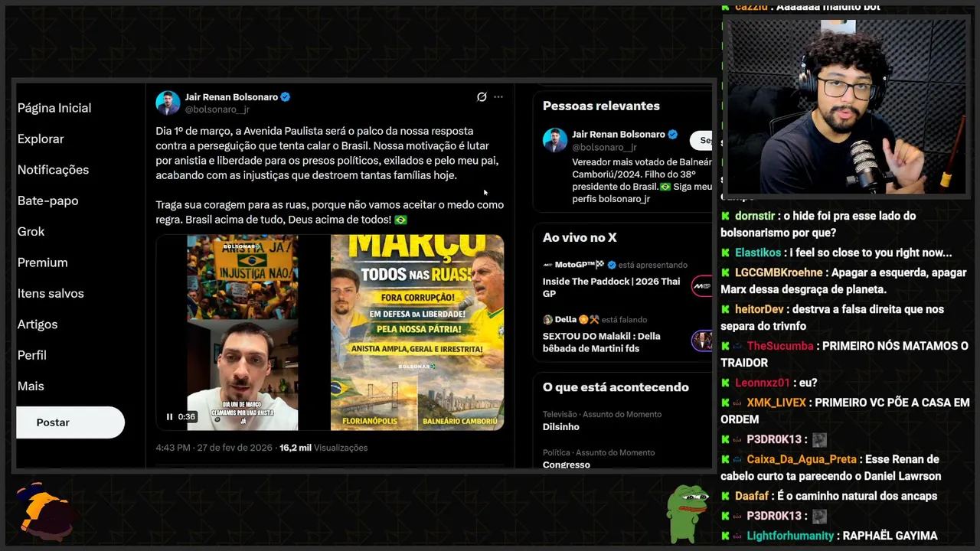The height and width of the screenshot is (551, 980).
Task: Click the verified badge on tweet author
Action: pos(285,97)
